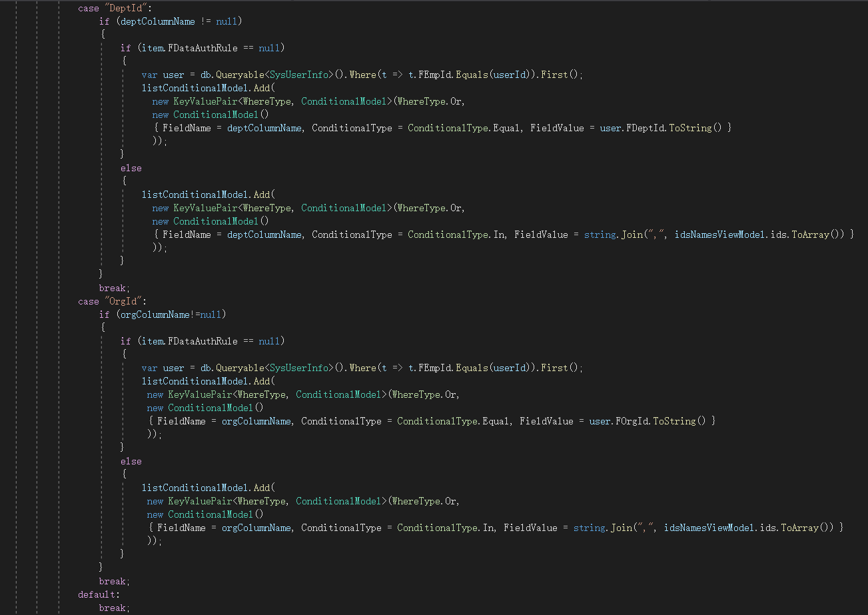The image size is (868, 615).
Task: Click the else keyword in the OrgId case
Action: pos(131,461)
